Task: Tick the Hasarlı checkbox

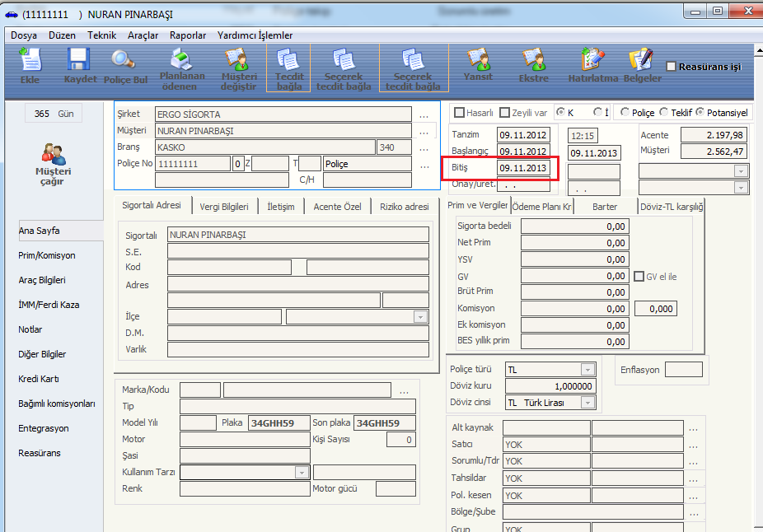Action: (x=460, y=113)
